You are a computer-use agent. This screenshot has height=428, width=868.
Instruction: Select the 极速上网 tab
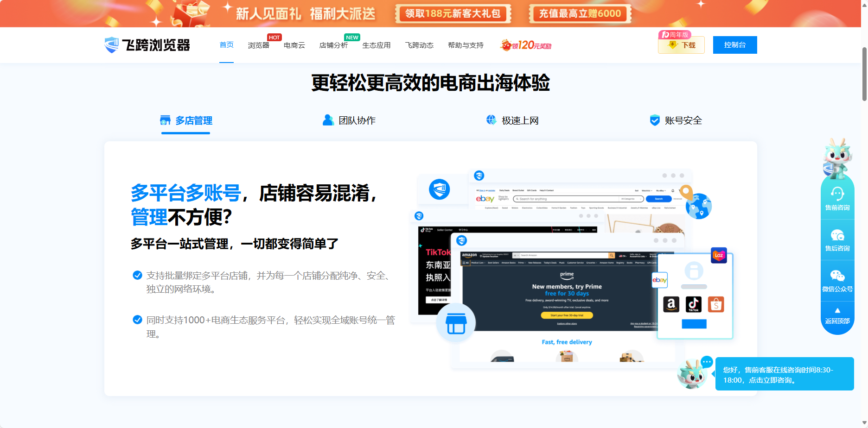tap(512, 120)
